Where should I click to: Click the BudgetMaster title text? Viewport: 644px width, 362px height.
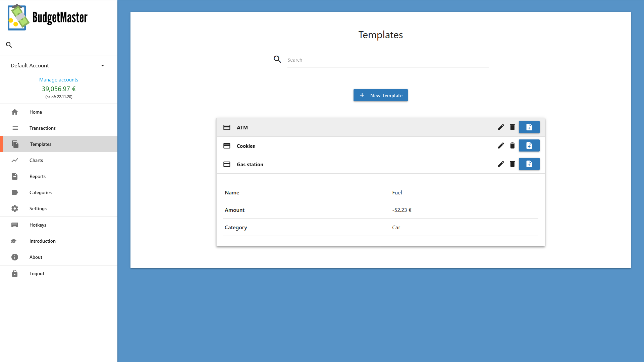pyautogui.click(x=60, y=18)
